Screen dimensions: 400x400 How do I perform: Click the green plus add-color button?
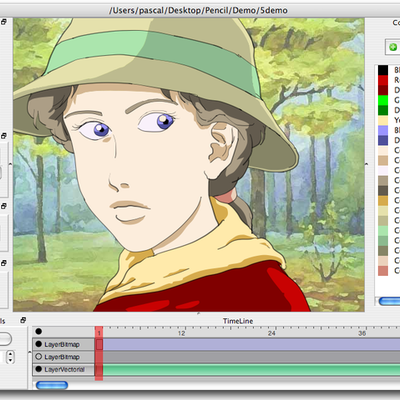(x=393, y=47)
